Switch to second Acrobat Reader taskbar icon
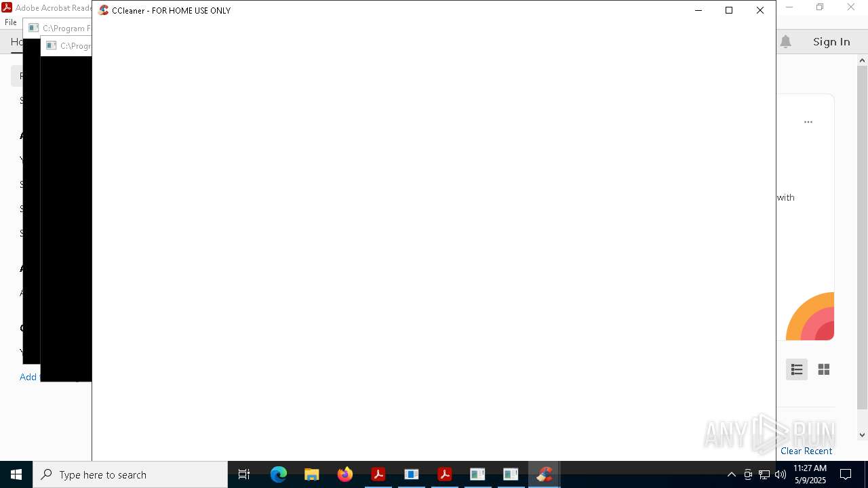This screenshot has width=868, height=488. 445,474
